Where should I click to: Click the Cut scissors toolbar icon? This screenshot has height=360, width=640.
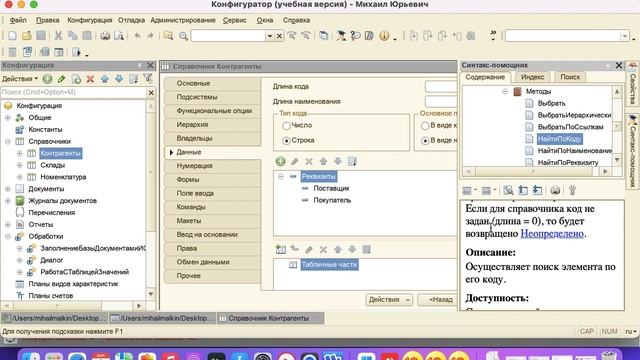pos(58,36)
